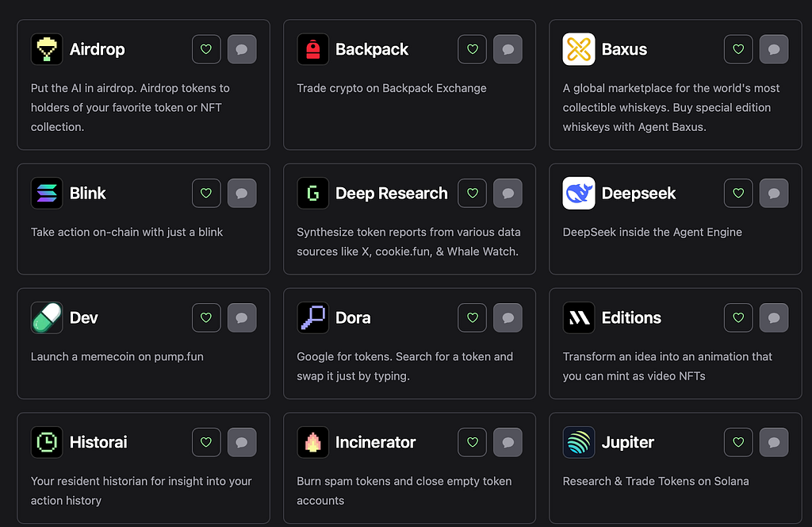This screenshot has width=812, height=527.
Task: Click the Incinerator flame icon
Action: (x=312, y=442)
